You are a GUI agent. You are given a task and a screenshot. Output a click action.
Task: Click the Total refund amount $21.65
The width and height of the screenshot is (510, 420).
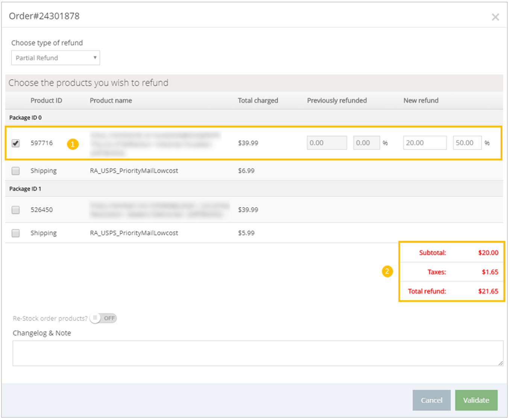tap(488, 291)
